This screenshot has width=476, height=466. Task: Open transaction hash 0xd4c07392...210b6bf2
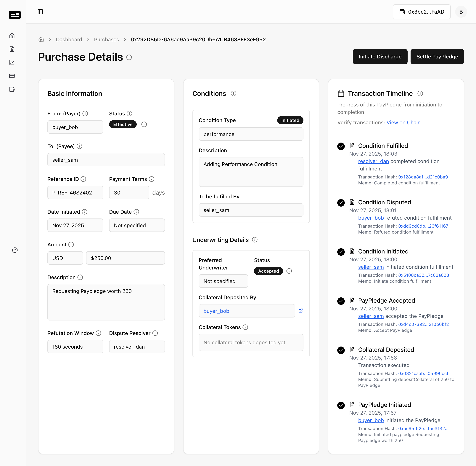point(423,324)
